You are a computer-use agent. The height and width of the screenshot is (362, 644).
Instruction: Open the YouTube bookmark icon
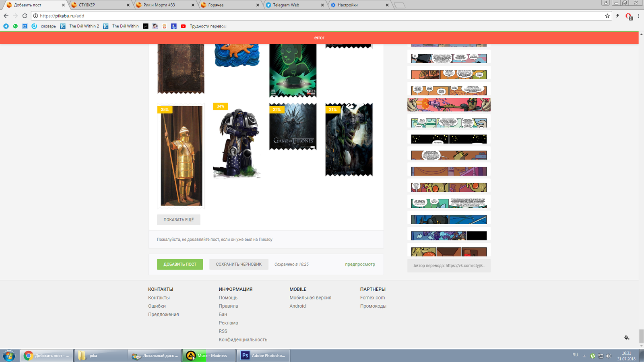tap(183, 26)
